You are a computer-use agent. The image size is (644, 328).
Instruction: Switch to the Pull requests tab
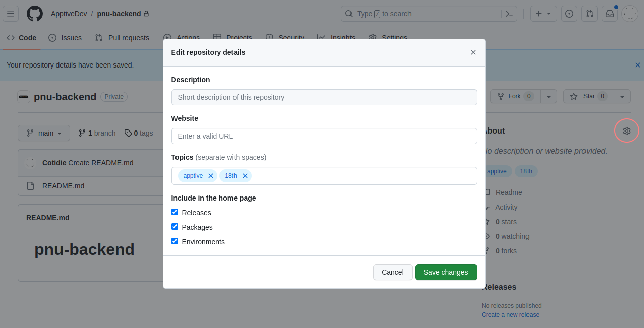(122, 38)
